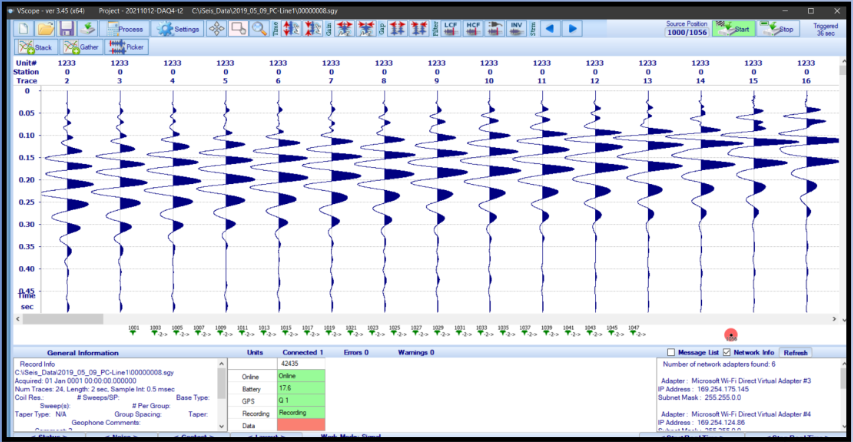
Task: Go to previous record with left arrow
Action: [552, 28]
